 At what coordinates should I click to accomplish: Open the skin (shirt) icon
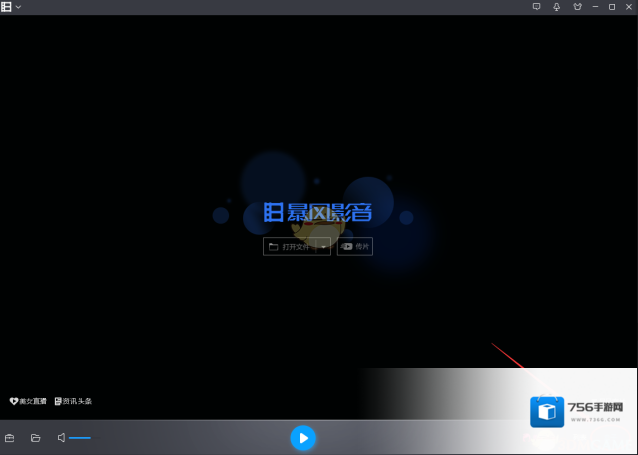pos(576,7)
